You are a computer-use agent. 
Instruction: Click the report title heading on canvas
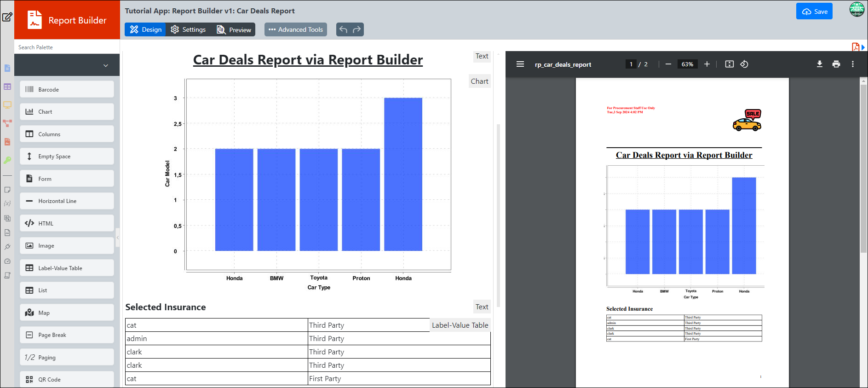tap(308, 60)
